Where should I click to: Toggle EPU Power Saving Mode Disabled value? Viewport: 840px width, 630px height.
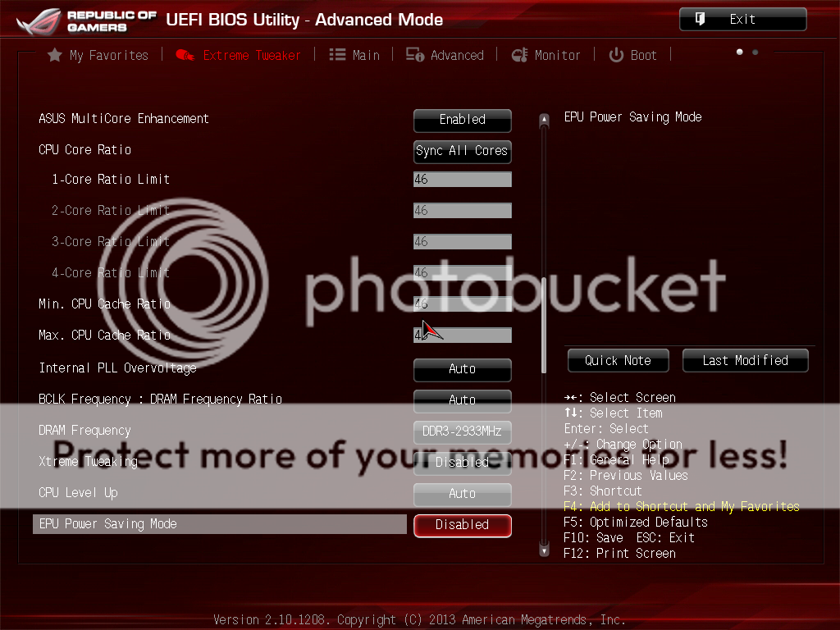point(462,525)
